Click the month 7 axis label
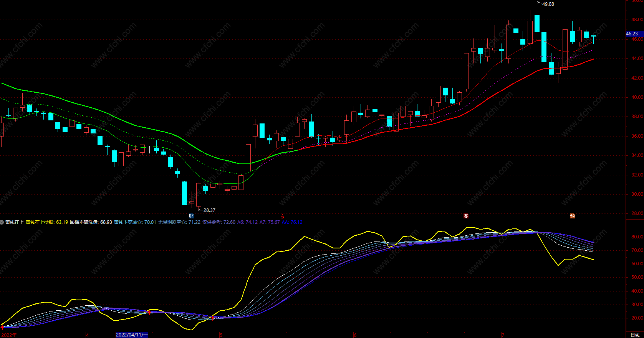This screenshot has width=644, height=338. tap(503, 335)
